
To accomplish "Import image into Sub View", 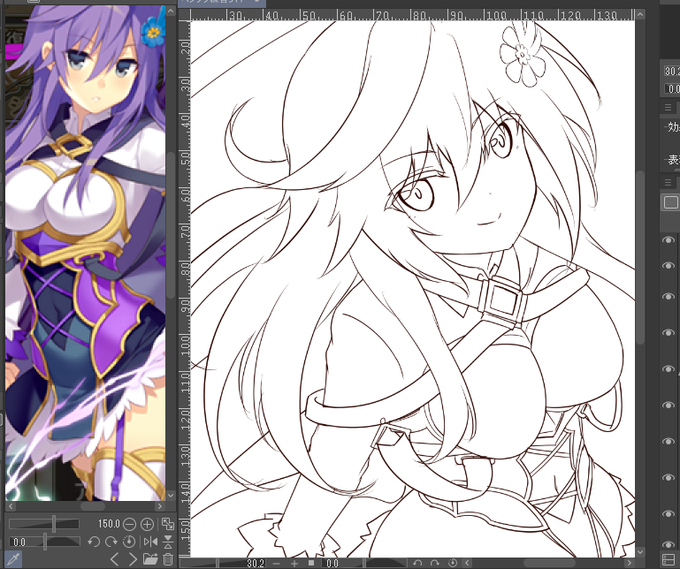I will point(150,559).
